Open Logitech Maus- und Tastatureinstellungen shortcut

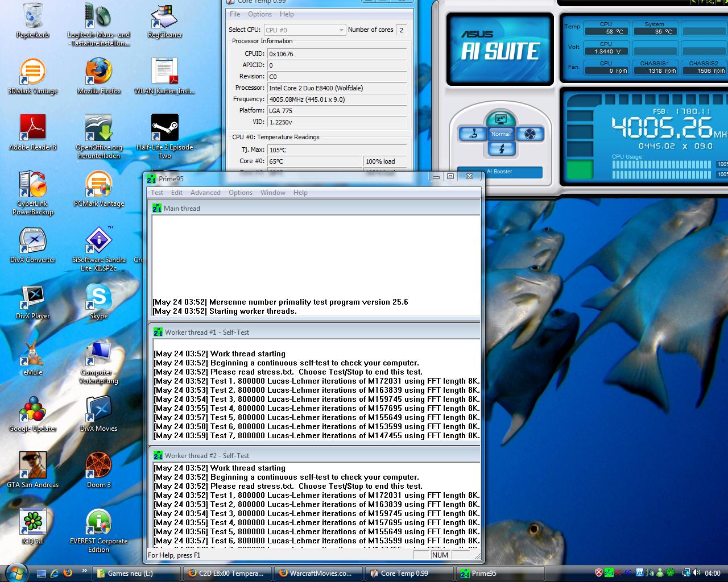tap(98, 24)
